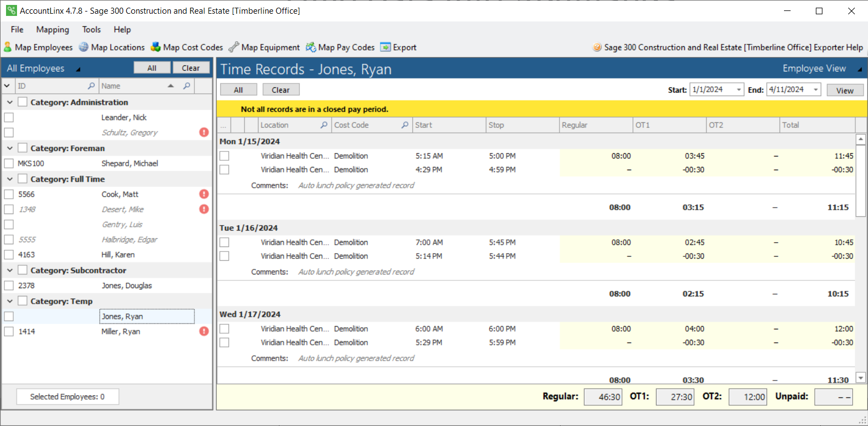This screenshot has width=868, height=426.
Task: Collapse Category: Subcontractor group
Action: pos(10,270)
